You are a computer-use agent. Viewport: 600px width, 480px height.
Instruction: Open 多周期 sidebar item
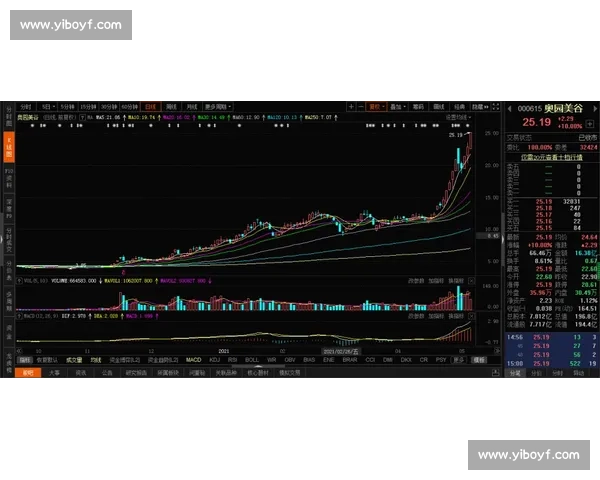(9, 301)
